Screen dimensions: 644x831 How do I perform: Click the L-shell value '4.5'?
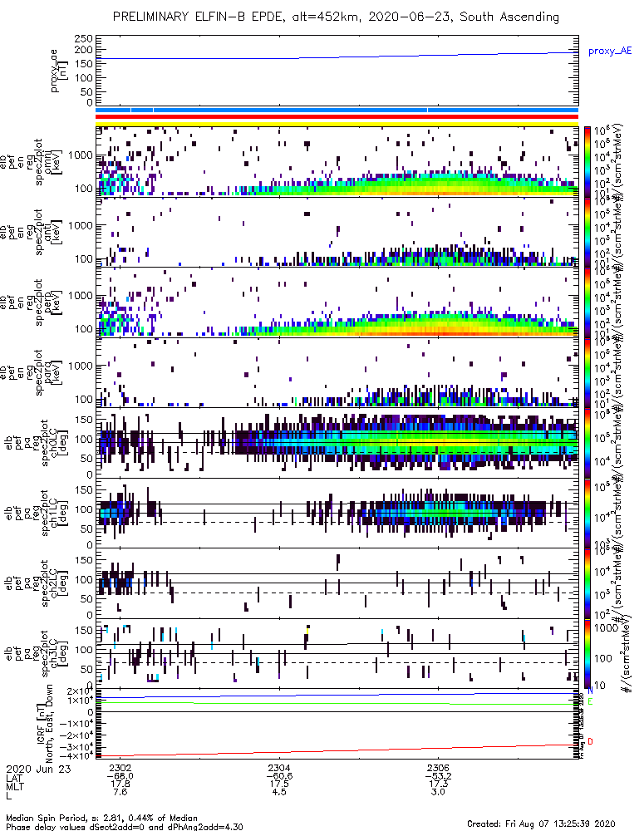pyautogui.click(x=279, y=792)
